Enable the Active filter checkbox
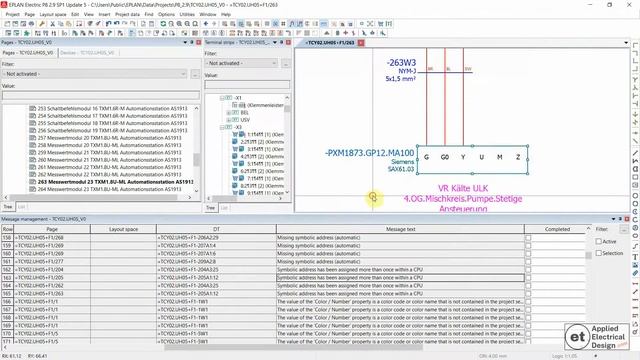Image resolution: width=640 pixels, height=360 pixels. (598, 241)
